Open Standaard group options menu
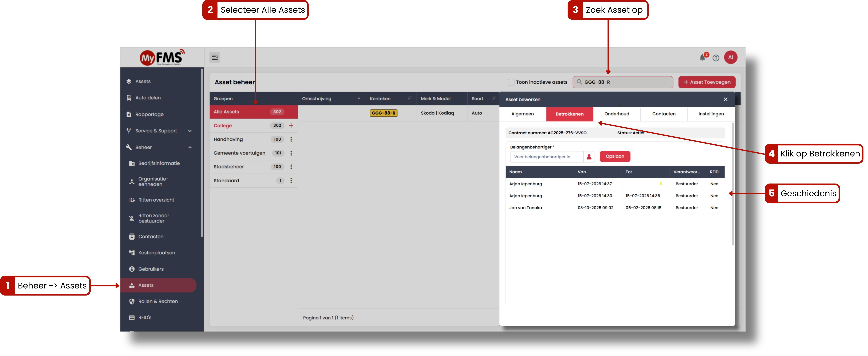Screen dimensions: 868x356 [x=291, y=181]
